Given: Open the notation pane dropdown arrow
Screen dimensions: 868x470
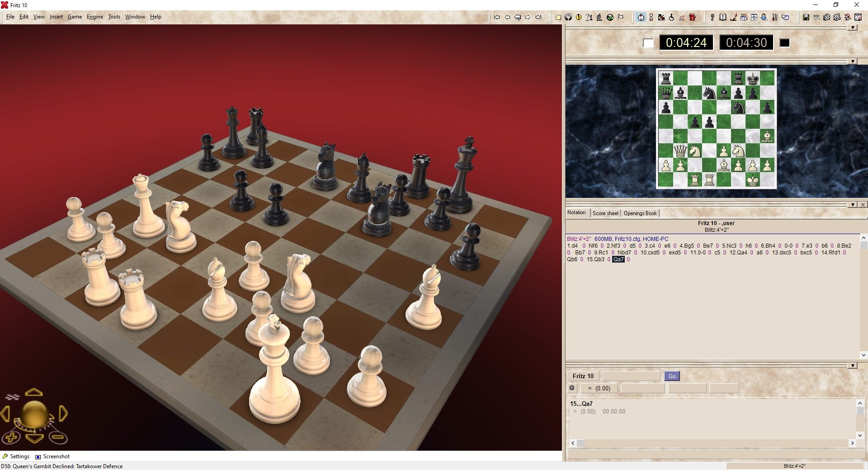Looking at the screenshot, I should point(853,205).
